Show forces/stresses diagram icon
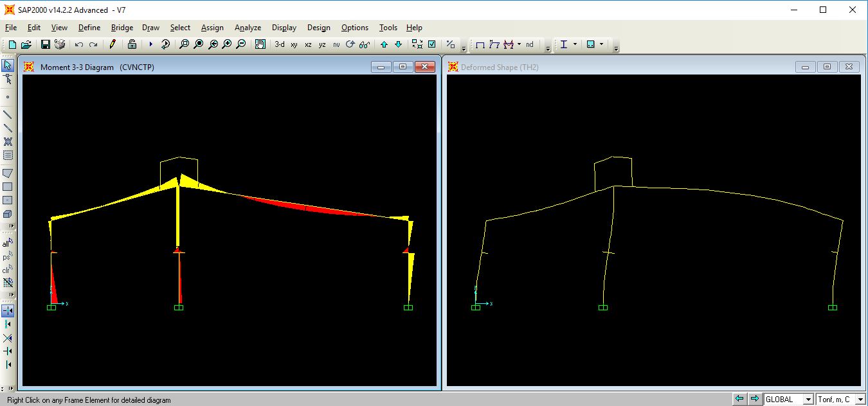Screen dimensions: 868x406 [509, 44]
